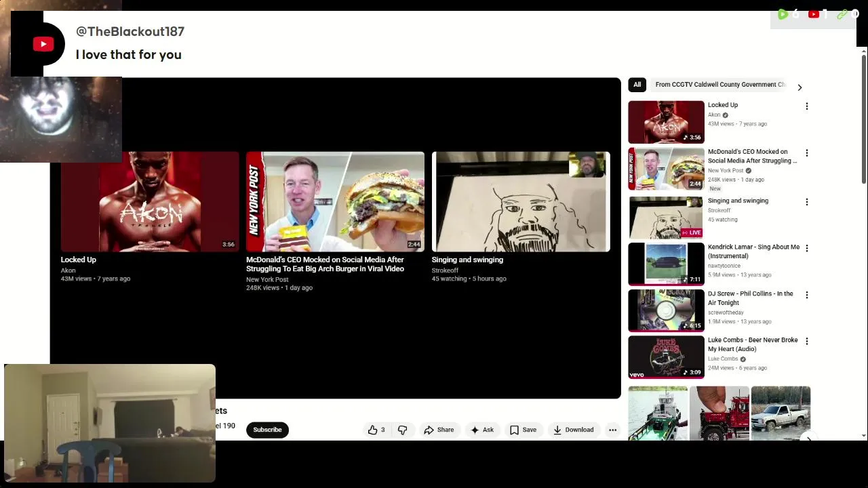
Task: Click the Ask button
Action: pos(482,430)
